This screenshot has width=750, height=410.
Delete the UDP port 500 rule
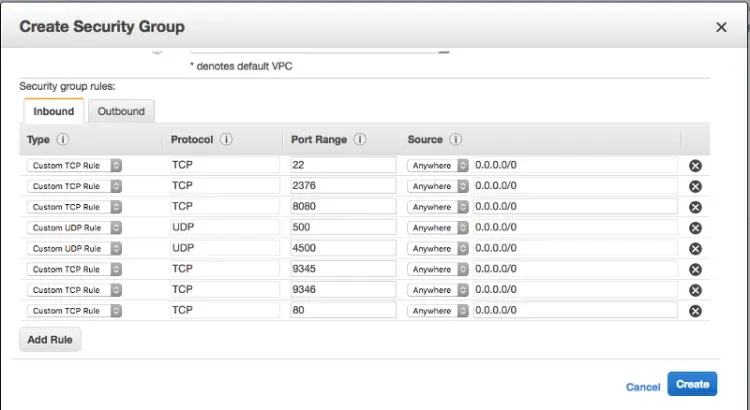click(695, 228)
